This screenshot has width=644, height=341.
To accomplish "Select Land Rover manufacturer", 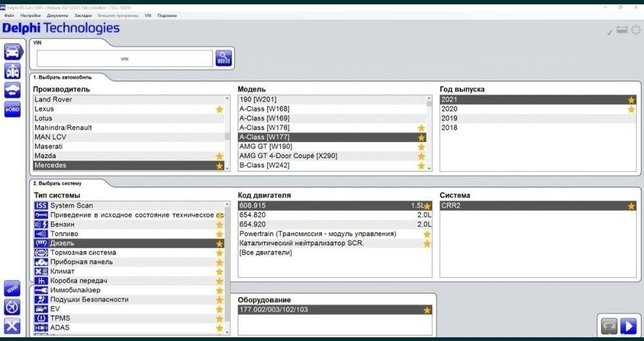I will (129, 99).
